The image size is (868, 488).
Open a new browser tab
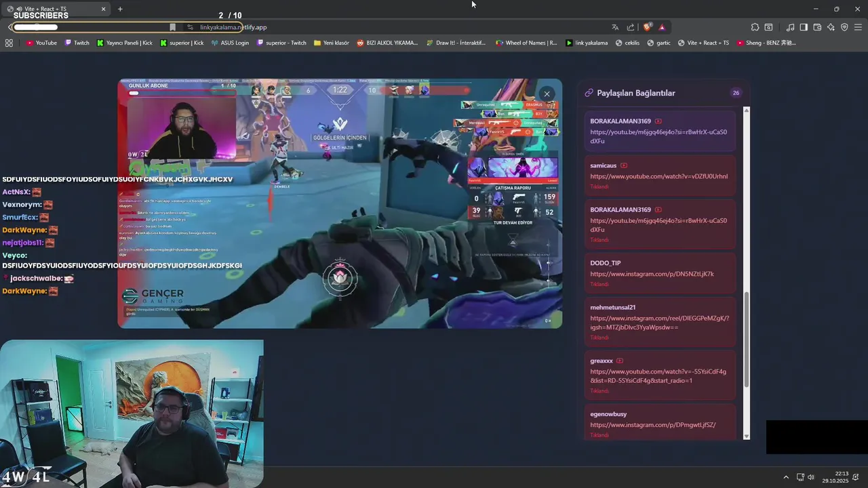point(120,9)
